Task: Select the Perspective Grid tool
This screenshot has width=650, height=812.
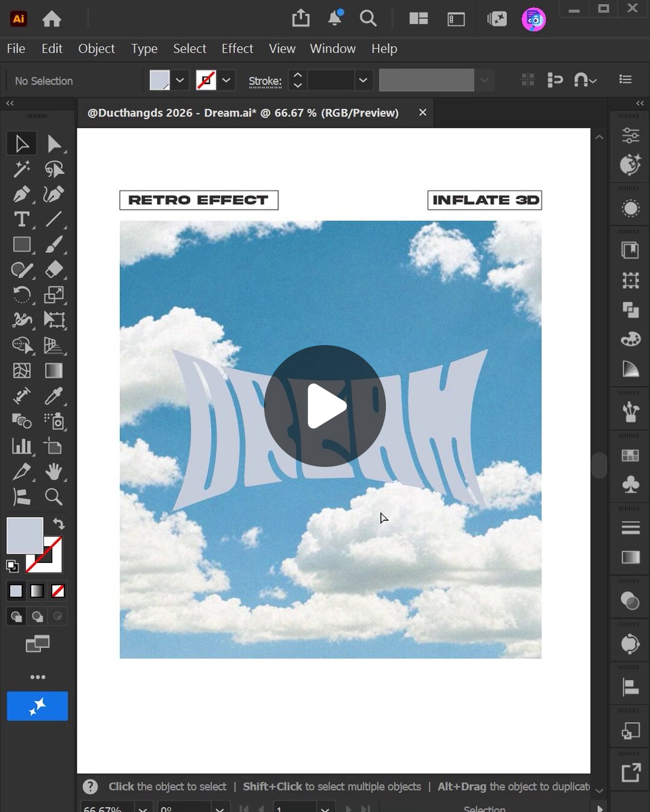Action: point(54,345)
